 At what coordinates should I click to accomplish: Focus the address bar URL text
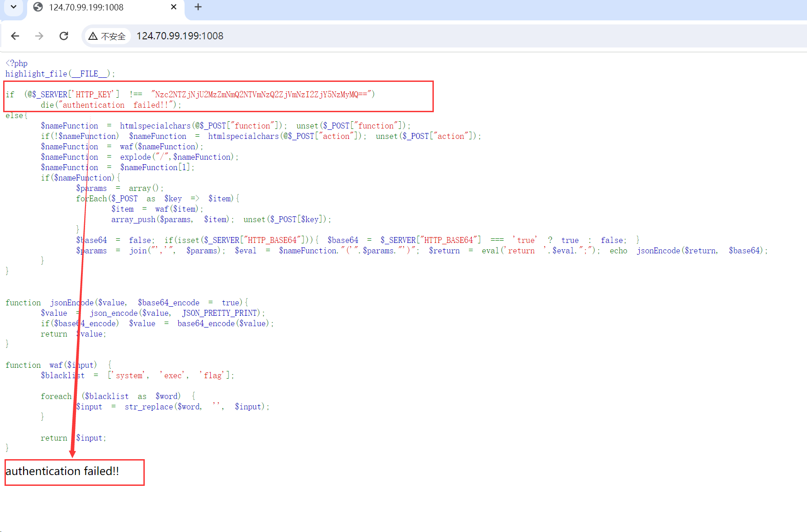180,36
